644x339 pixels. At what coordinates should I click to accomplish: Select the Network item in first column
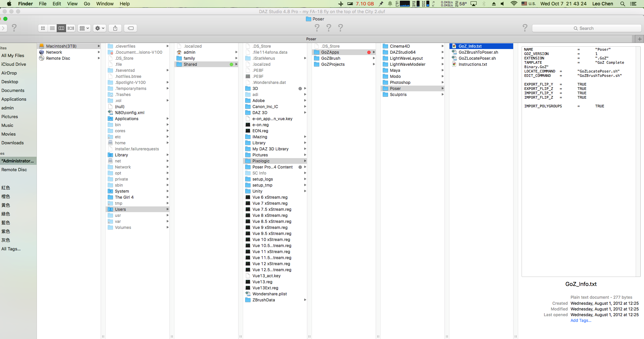[69, 52]
